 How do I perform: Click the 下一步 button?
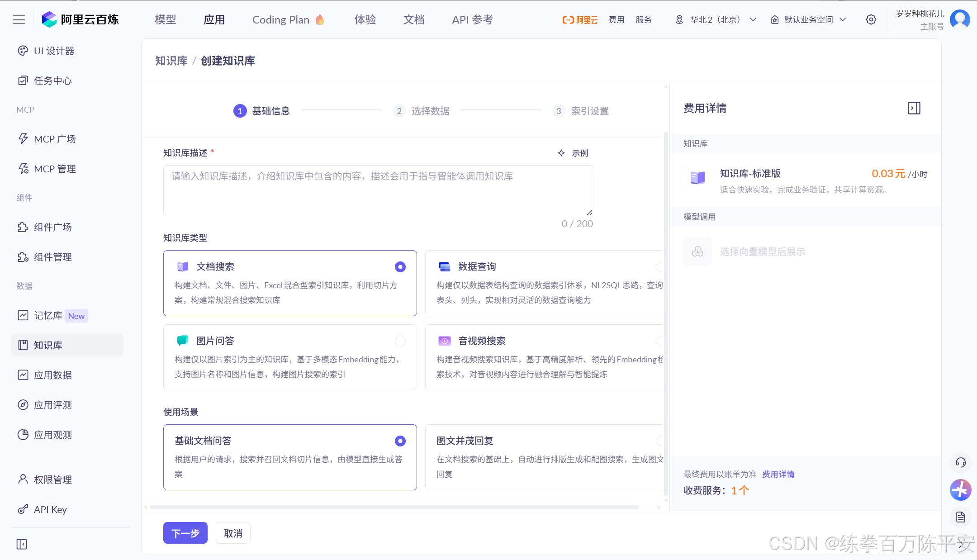(185, 533)
